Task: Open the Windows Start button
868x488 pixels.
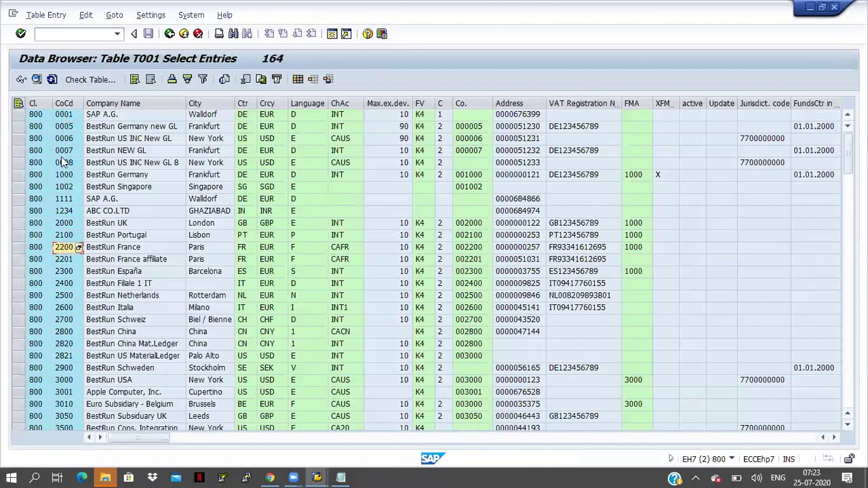Action: [12, 479]
